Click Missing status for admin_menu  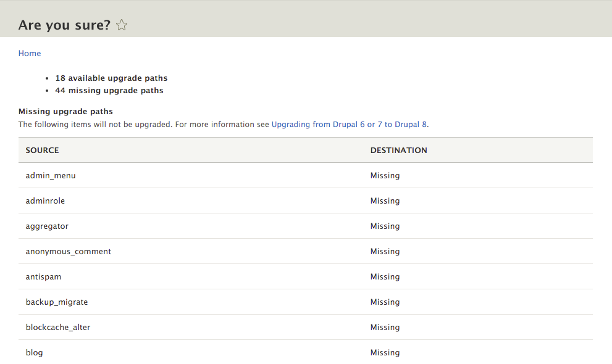pos(385,176)
